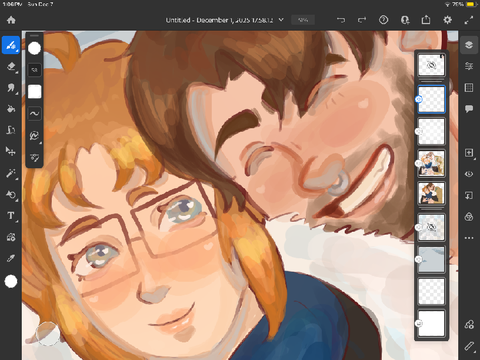This screenshot has width=480, height=360.
Task: Undo the last action
Action: coord(341,20)
